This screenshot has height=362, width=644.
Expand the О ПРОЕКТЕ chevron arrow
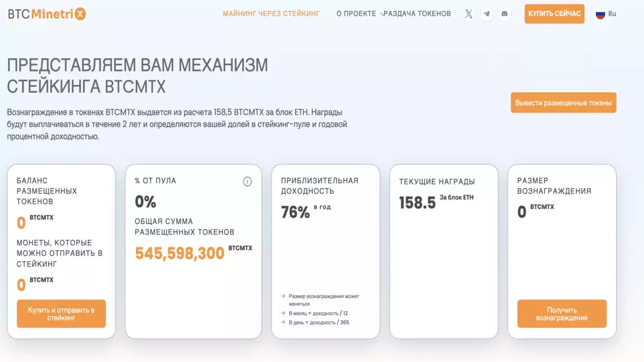point(382,14)
